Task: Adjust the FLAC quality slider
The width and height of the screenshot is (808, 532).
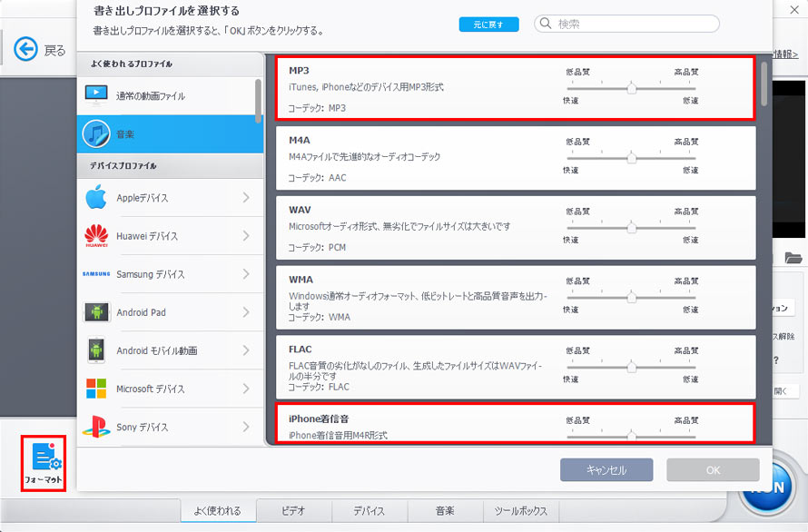Action: point(631,367)
